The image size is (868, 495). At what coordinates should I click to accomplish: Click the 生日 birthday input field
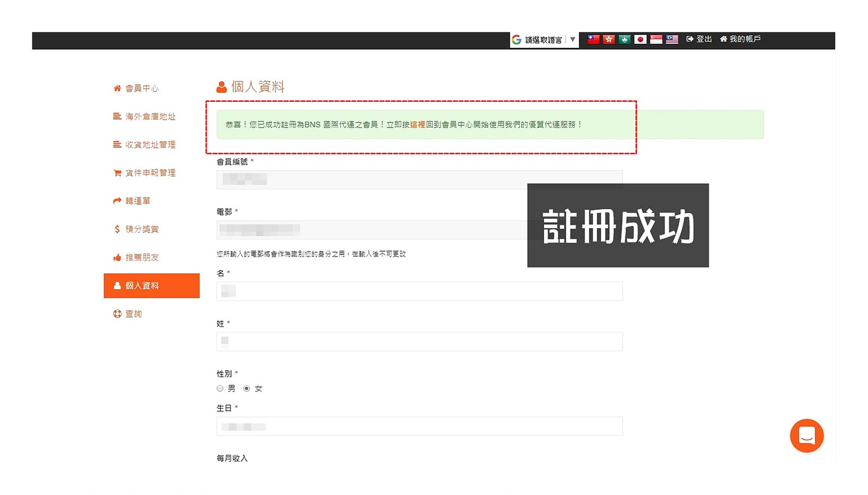point(419,427)
